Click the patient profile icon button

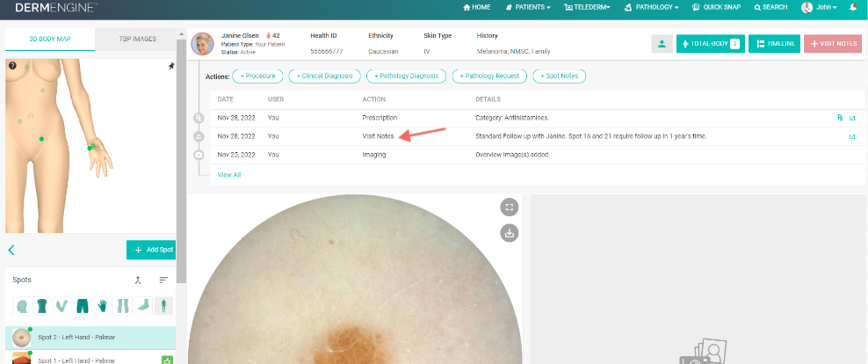[x=662, y=44]
